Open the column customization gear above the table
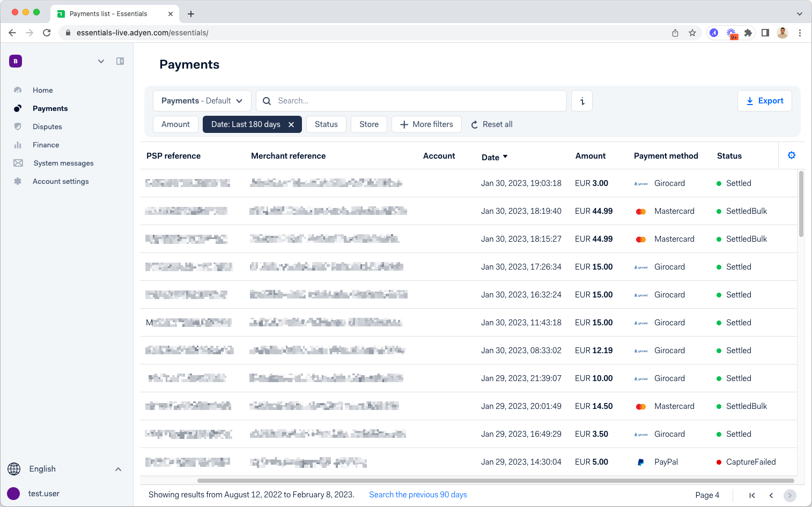This screenshot has height=507, width=812. [x=792, y=155]
